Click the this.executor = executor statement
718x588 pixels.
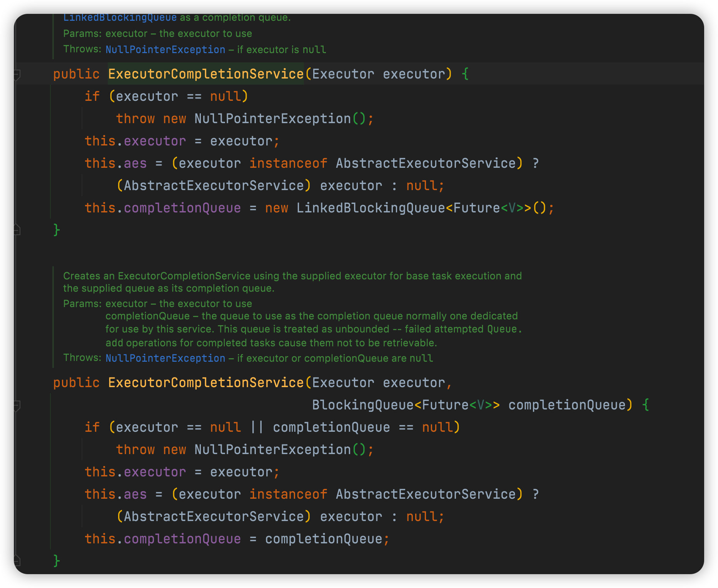pos(182,140)
